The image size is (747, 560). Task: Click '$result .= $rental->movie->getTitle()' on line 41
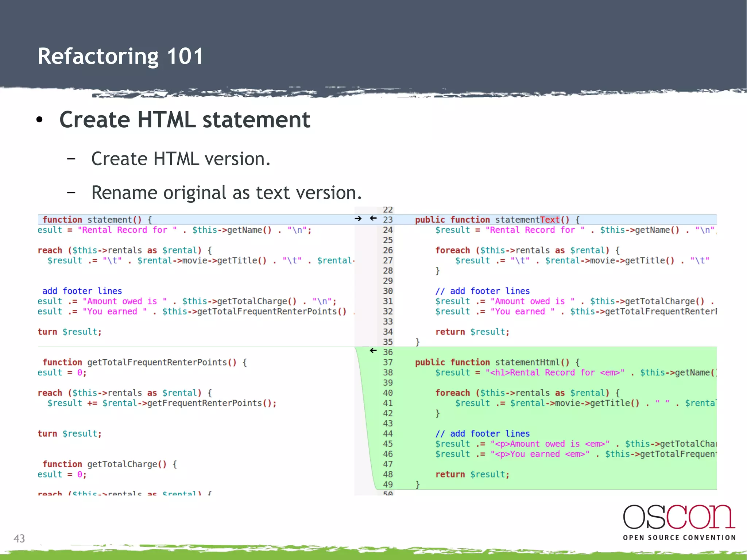[x=547, y=403]
